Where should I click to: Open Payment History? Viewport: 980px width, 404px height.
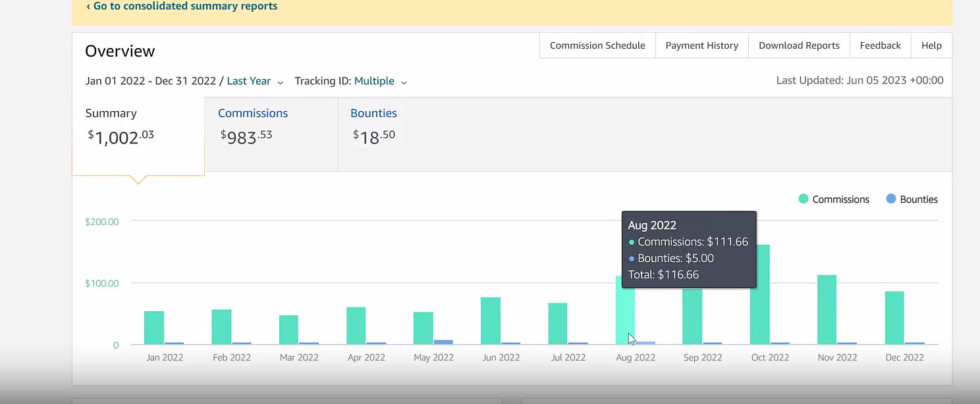point(702,45)
